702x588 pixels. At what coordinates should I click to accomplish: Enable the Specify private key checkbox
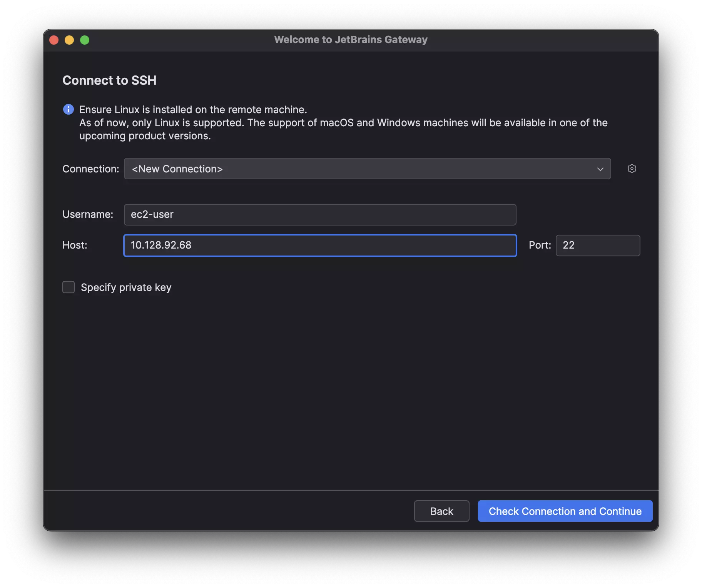point(69,287)
